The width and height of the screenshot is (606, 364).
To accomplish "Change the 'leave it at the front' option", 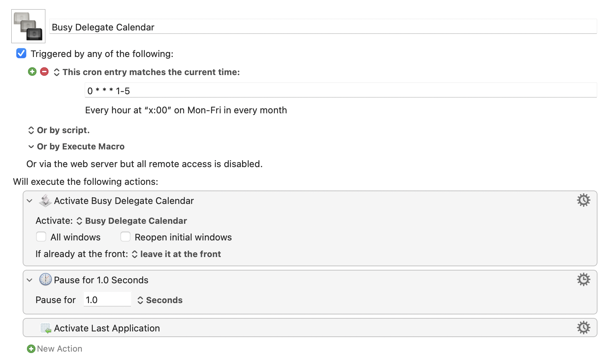I will click(176, 254).
